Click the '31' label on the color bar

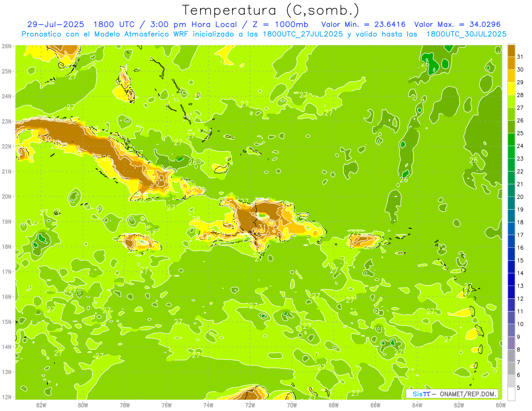click(520, 57)
